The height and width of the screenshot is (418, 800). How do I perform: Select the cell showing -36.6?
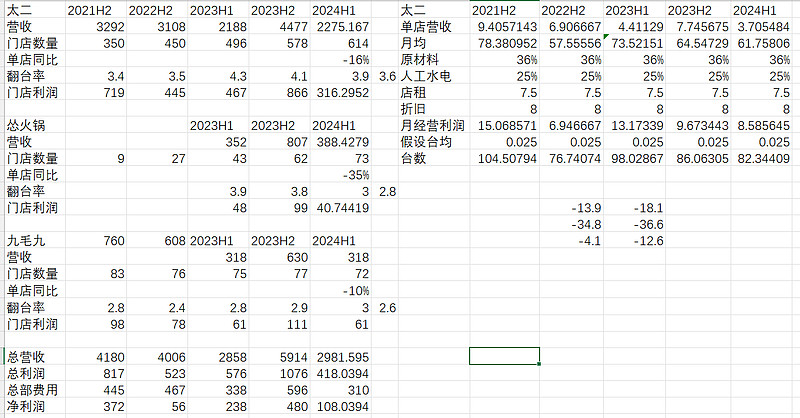(x=635, y=224)
